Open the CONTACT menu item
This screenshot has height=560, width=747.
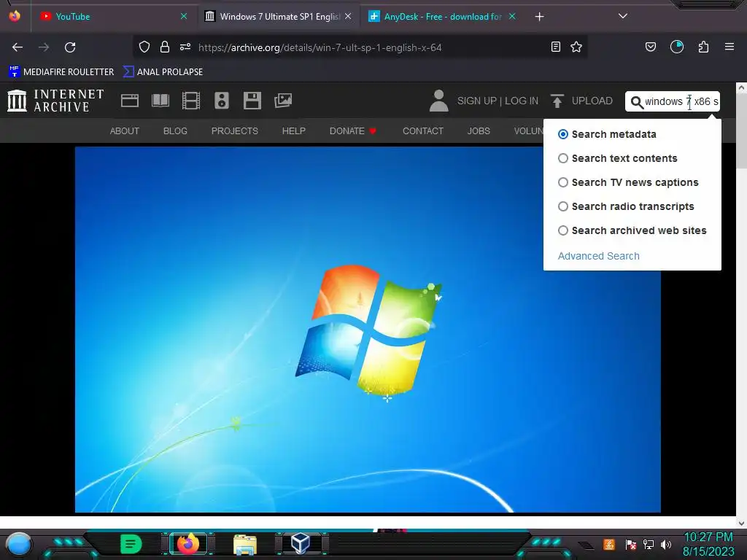coord(423,131)
